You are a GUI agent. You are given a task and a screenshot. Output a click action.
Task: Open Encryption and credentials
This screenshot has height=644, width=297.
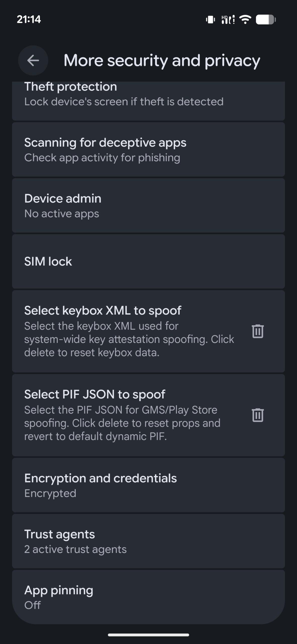click(148, 485)
